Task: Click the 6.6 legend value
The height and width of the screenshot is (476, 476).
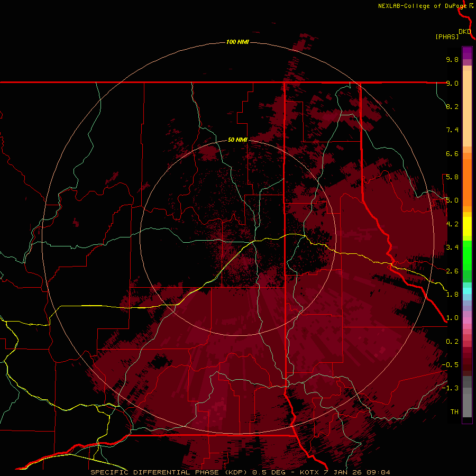Action: pyautogui.click(x=452, y=153)
